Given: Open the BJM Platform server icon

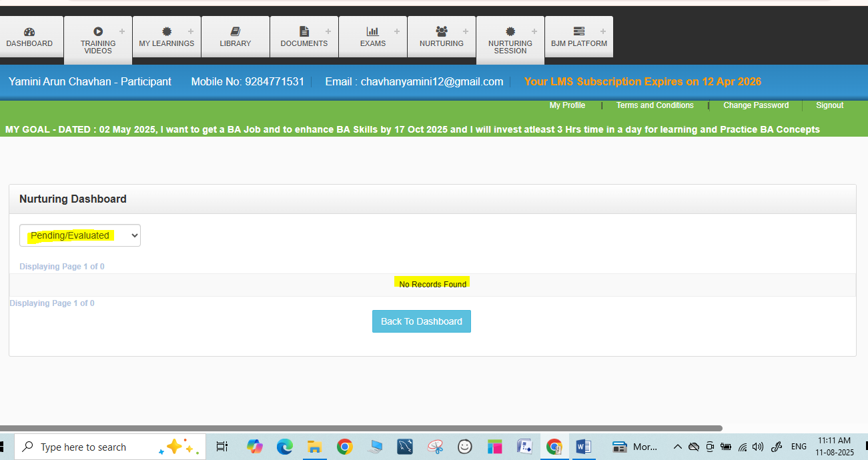Looking at the screenshot, I should click(x=578, y=31).
